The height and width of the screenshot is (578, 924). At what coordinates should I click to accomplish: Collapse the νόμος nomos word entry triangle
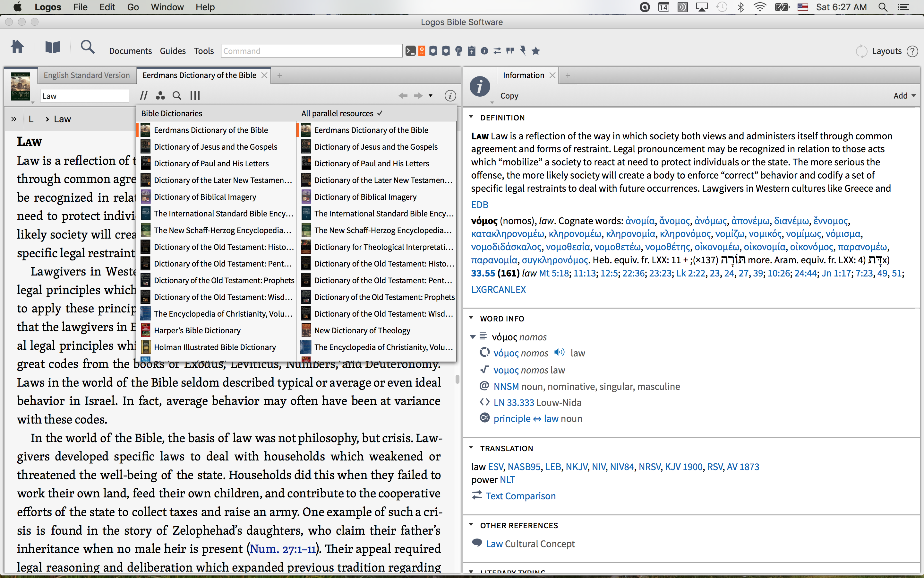click(x=473, y=337)
